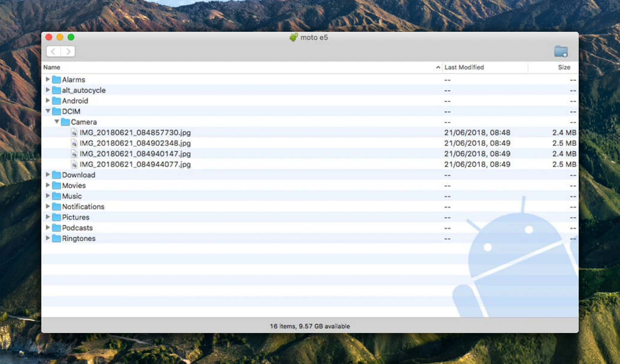
Task: Click file icon of IMG_20180621_084857730.jpg
Action: (x=74, y=133)
